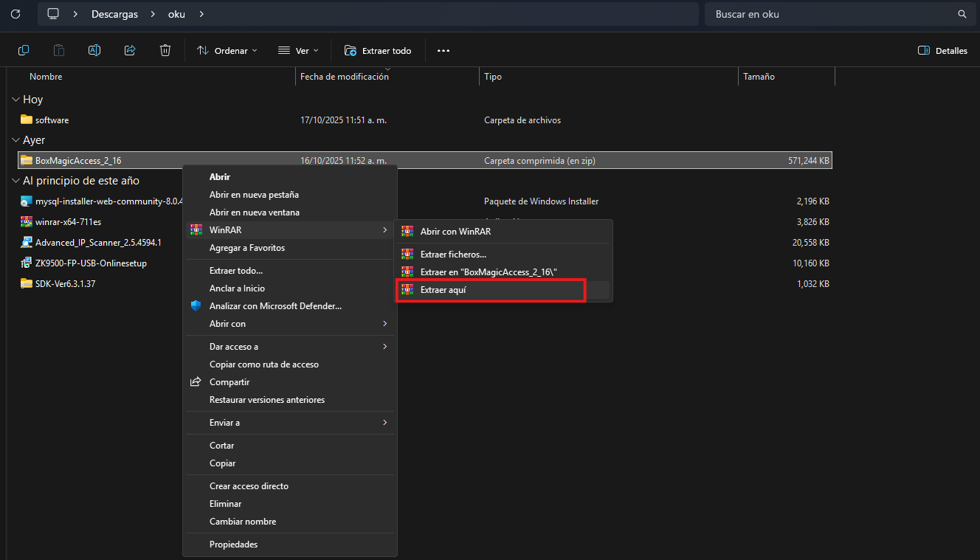Open the software folder
Screen dimensions: 980x560
(x=52, y=120)
